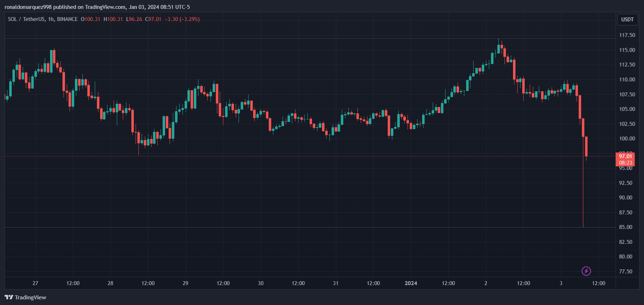Click the 29 date label on time axis
644x305 pixels.
pos(185,283)
